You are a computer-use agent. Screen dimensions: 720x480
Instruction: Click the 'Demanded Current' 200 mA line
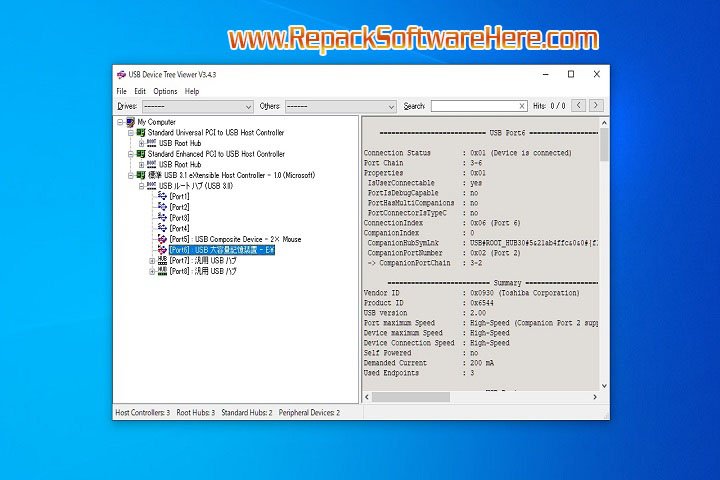[428, 363]
